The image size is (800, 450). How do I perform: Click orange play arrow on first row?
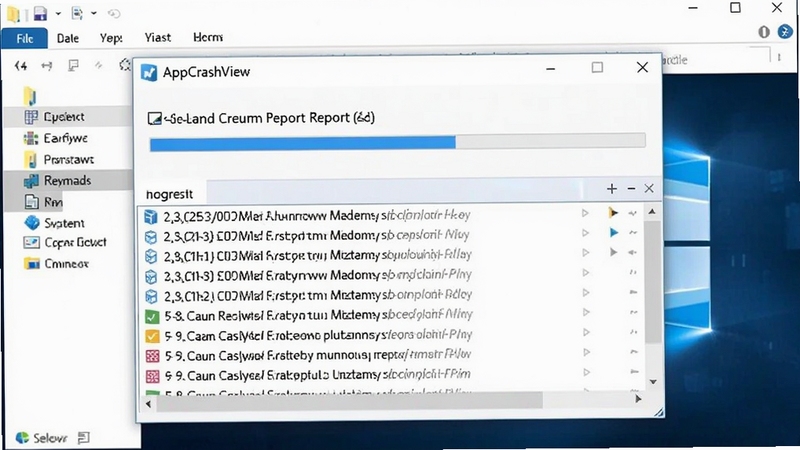click(613, 213)
